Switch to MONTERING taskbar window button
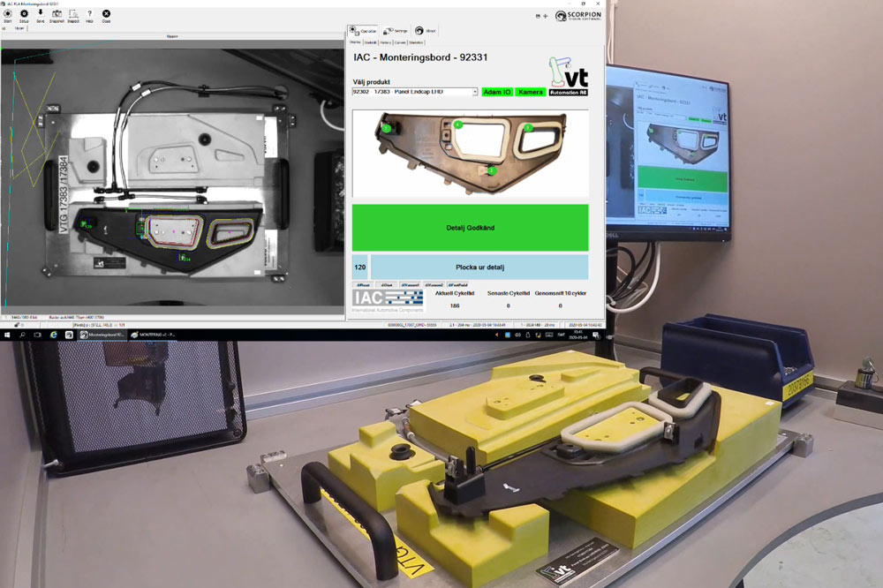This screenshot has height=588, width=883. [x=153, y=335]
